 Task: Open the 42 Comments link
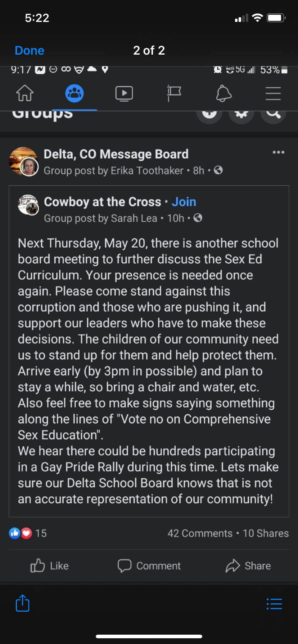(x=200, y=533)
